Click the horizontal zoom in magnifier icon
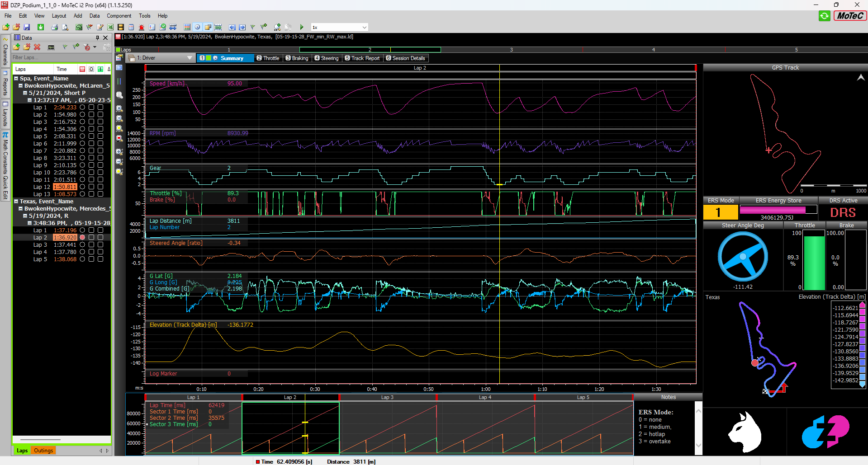The height and width of the screenshot is (465, 868). click(119, 108)
